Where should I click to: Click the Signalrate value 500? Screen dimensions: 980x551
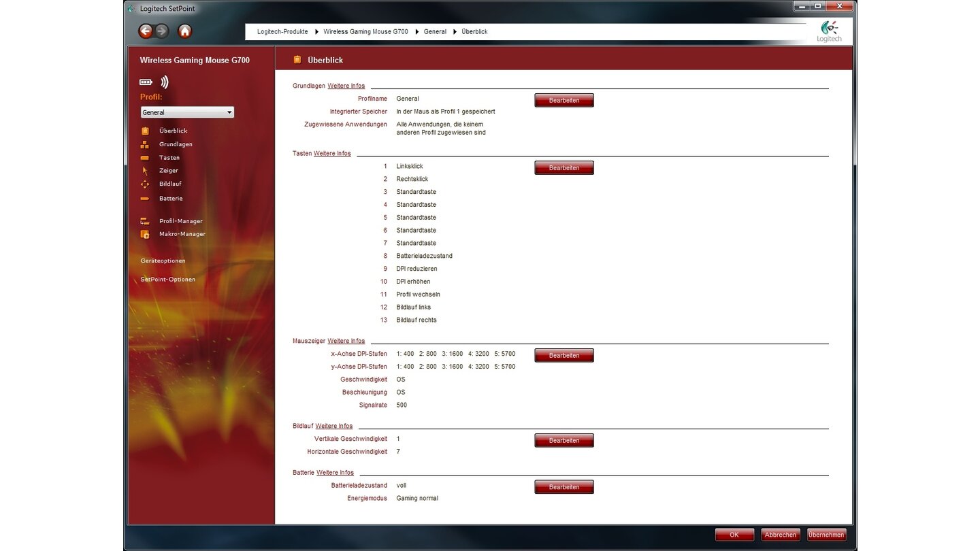tap(402, 405)
